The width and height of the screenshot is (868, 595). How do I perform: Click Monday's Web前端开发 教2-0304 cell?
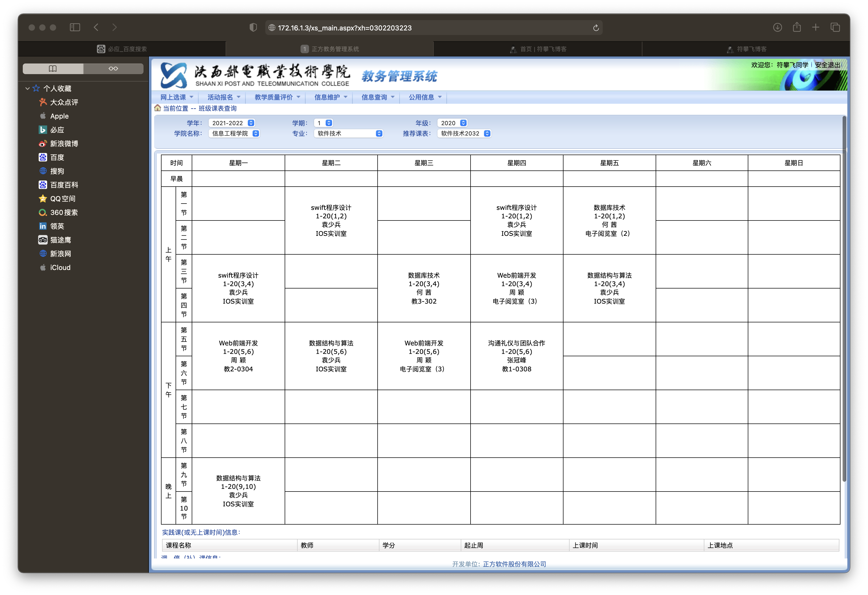coord(238,356)
